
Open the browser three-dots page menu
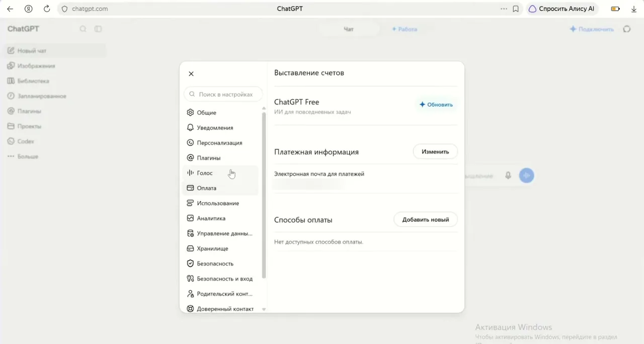(504, 9)
